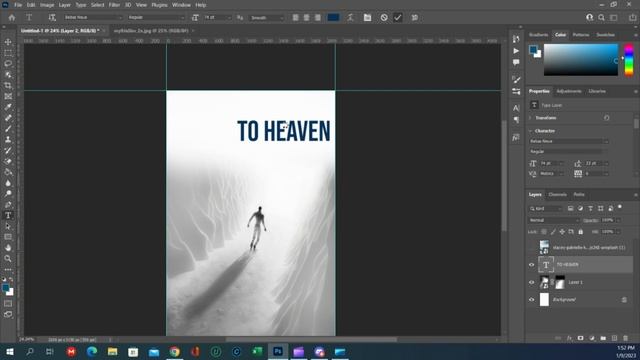Open font family dropdown in options bar
The image size is (640, 360).
[93, 18]
